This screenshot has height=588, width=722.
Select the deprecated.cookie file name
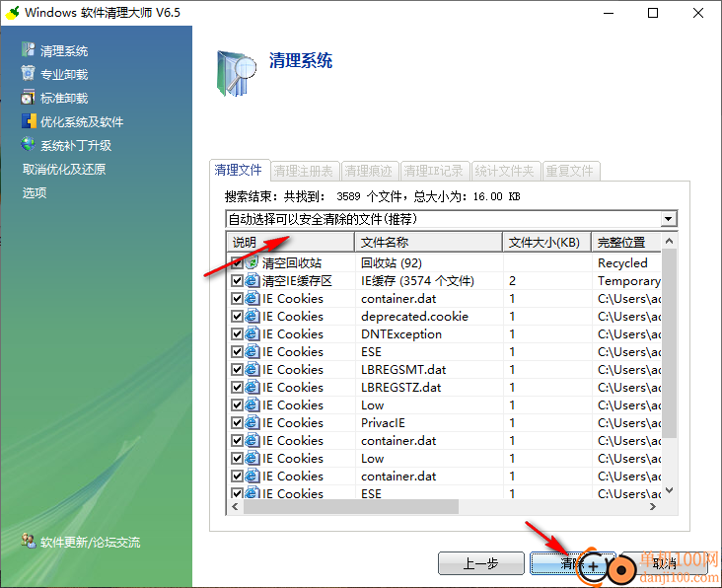[414, 316]
